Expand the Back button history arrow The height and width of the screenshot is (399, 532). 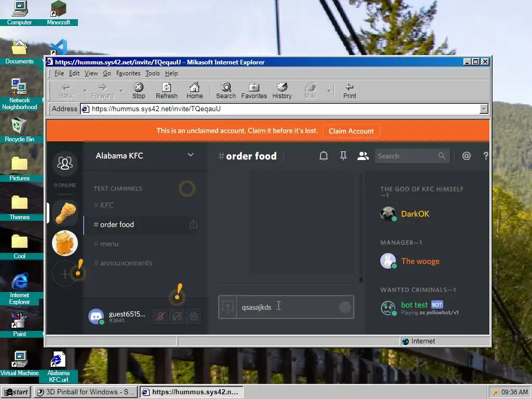[85, 91]
